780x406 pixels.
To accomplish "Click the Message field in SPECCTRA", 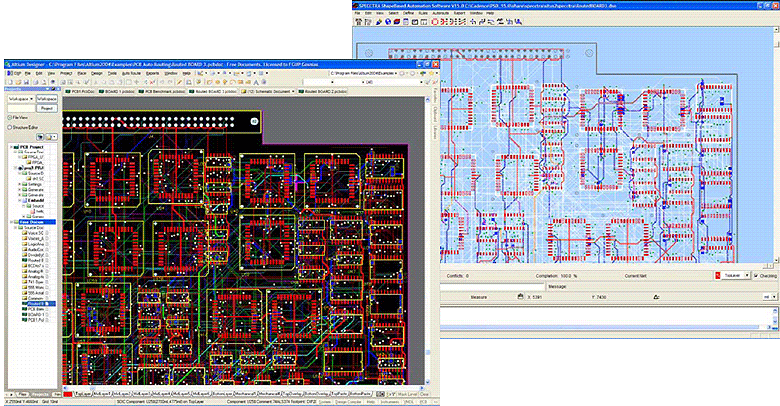I will tap(662, 286).
